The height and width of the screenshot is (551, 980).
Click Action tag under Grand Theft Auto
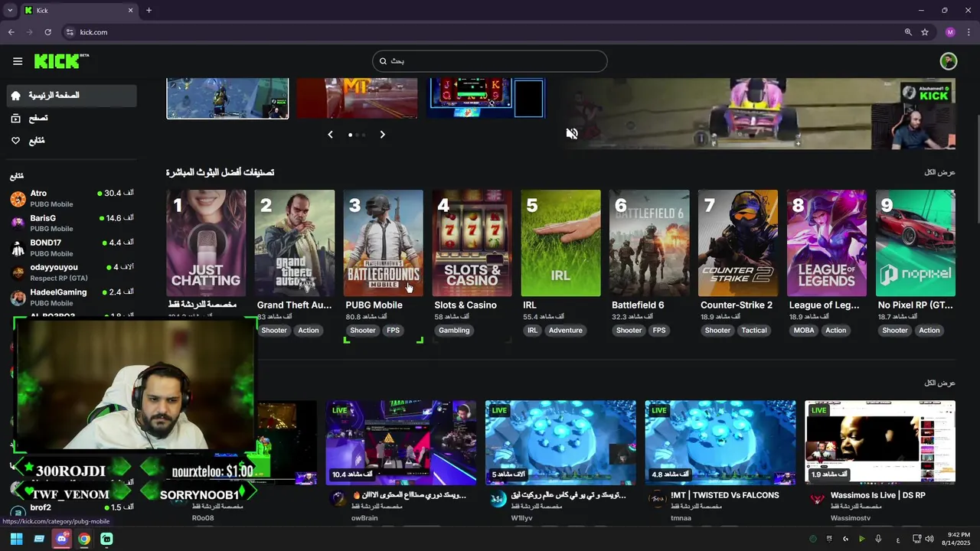pyautogui.click(x=309, y=331)
